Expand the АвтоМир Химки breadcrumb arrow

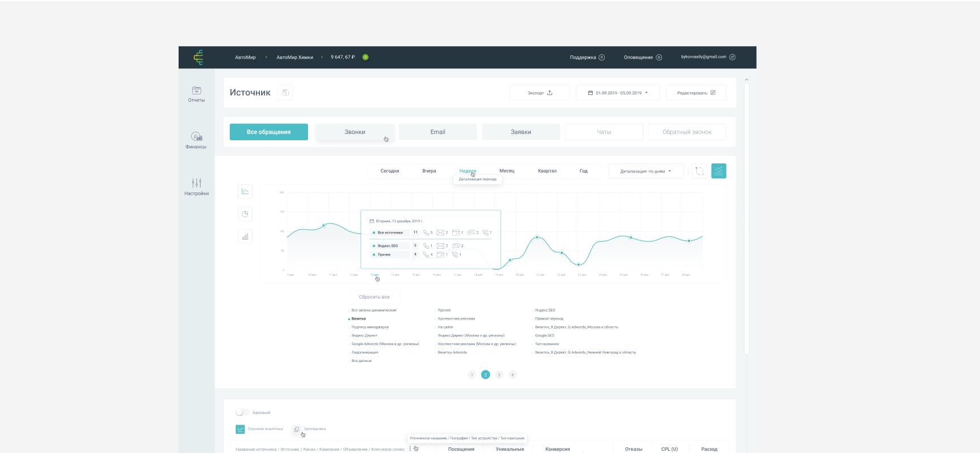point(323,57)
